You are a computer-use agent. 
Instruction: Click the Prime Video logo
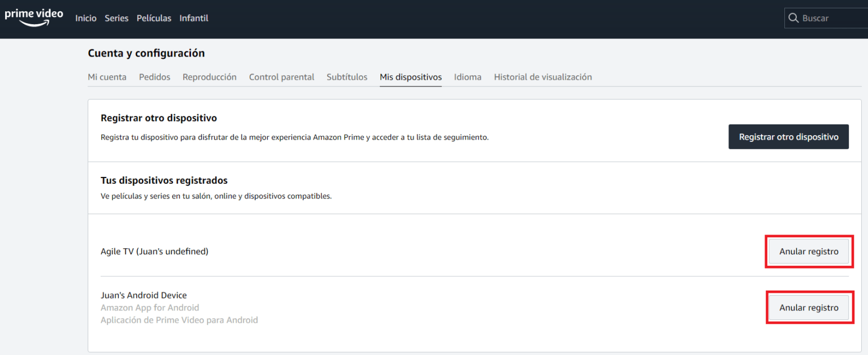[34, 18]
